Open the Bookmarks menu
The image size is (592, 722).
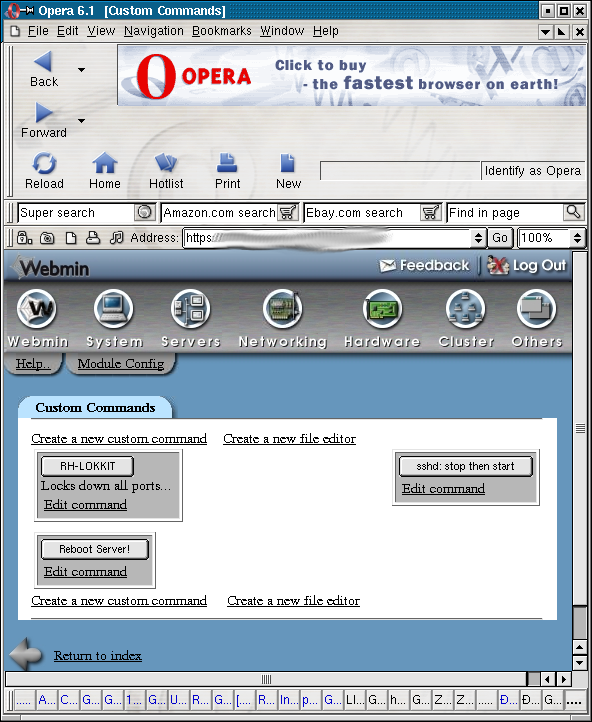222,31
